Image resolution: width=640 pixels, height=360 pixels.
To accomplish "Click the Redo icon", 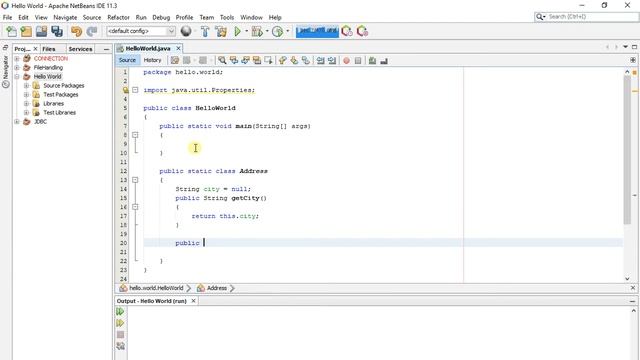I will (92, 31).
